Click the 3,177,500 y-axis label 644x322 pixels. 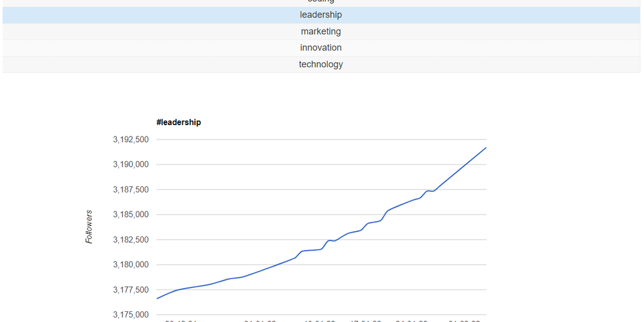coord(131,290)
